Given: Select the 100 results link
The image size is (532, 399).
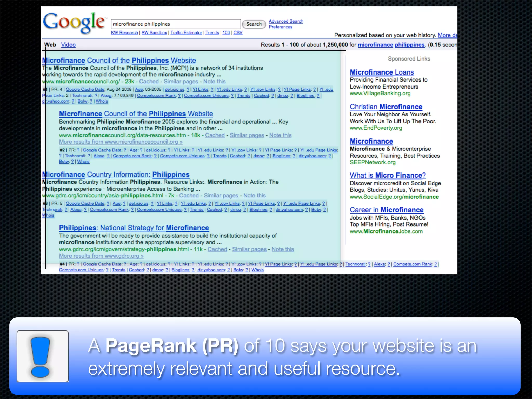Looking at the screenshot, I should click(x=226, y=32).
